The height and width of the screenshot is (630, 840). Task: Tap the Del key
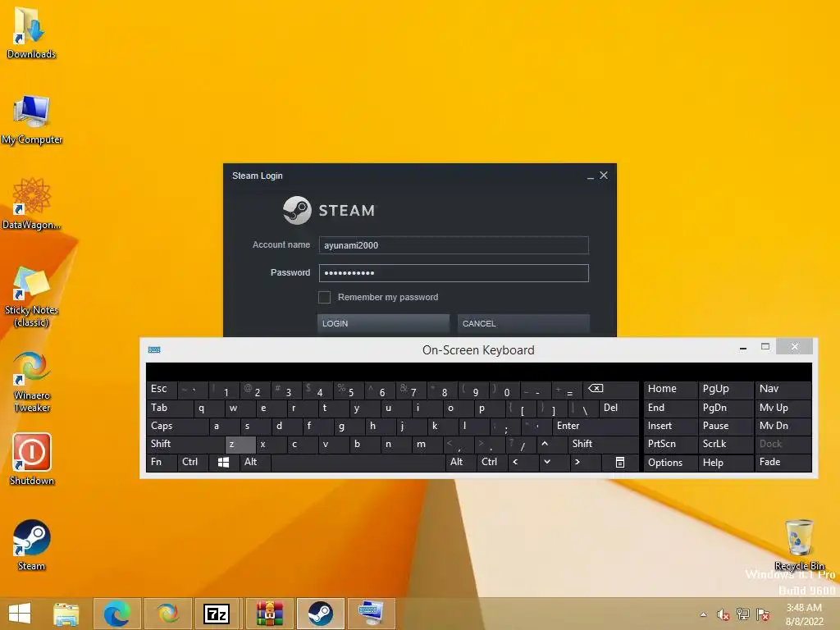pyautogui.click(x=619, y=409)
